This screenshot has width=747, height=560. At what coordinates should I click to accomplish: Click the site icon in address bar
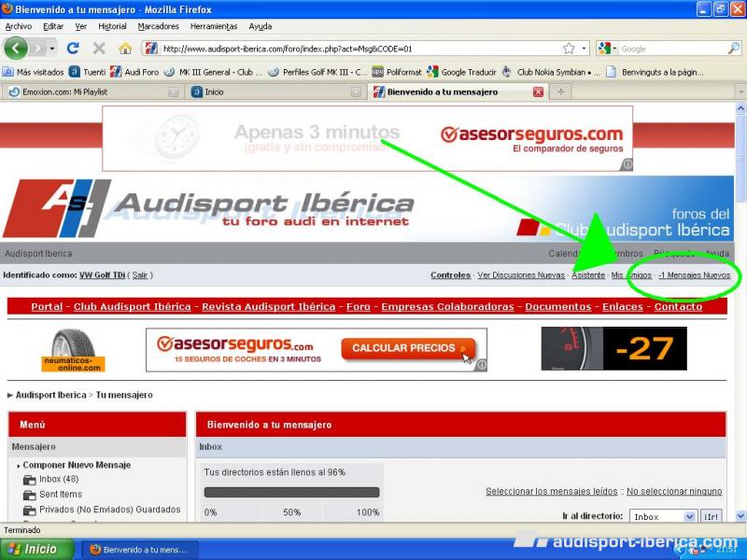pos(151,49)
